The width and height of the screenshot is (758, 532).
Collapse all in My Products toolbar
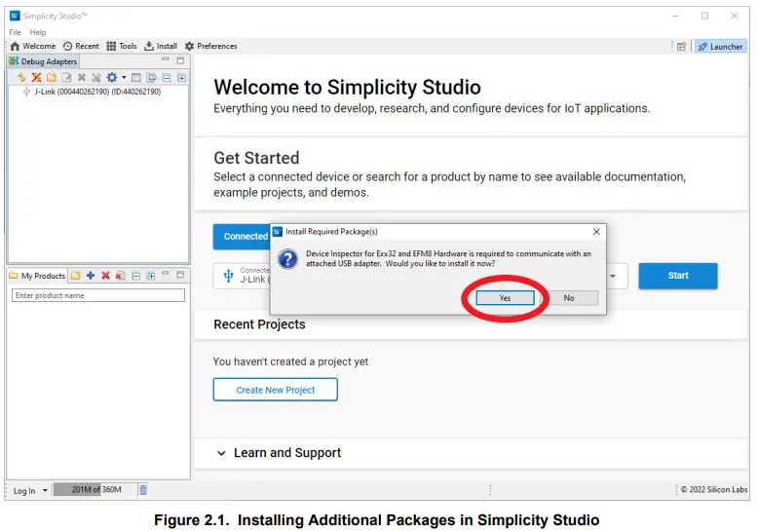135,276
